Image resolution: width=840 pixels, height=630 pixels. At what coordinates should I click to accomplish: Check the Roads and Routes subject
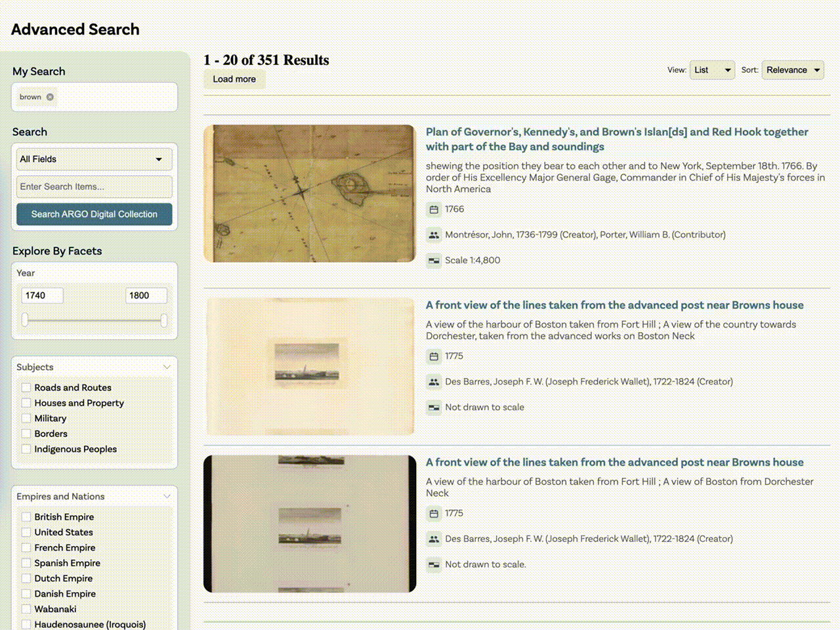tap(26, 388)
